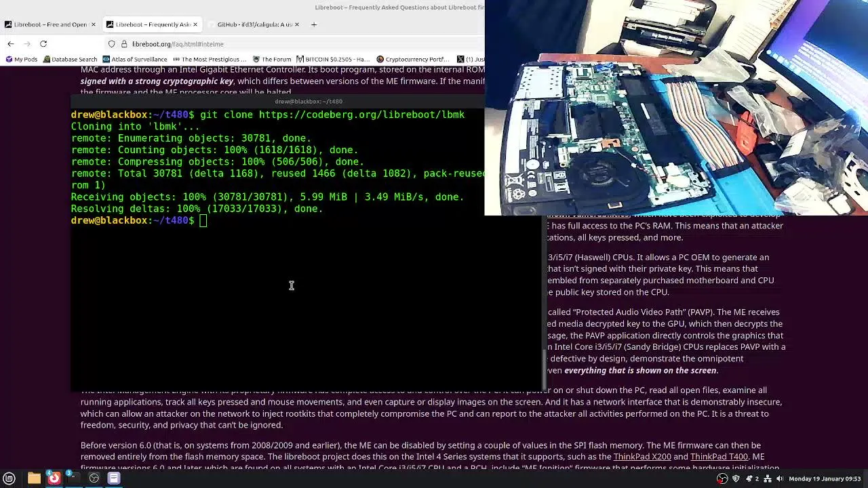Open a new browser tab
This screenshot has width=868, height=488.
pyautogui.click(x=313, y=24)
